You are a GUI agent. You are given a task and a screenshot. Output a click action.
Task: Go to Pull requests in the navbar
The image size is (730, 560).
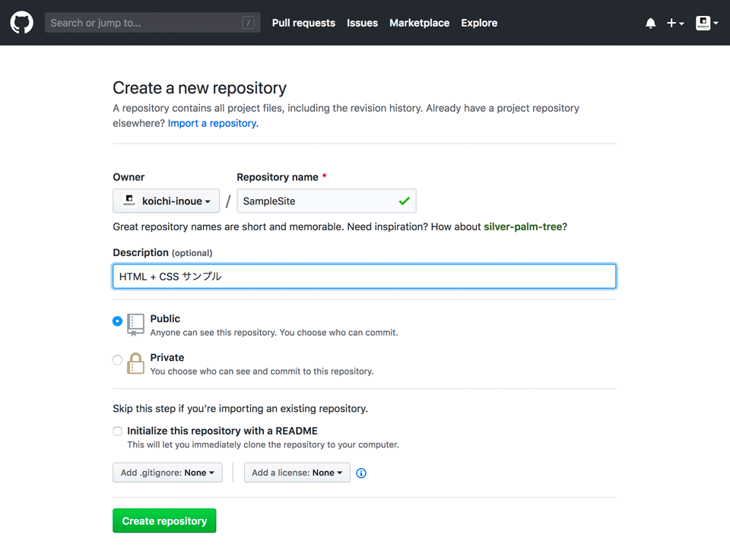pos(303,23)
